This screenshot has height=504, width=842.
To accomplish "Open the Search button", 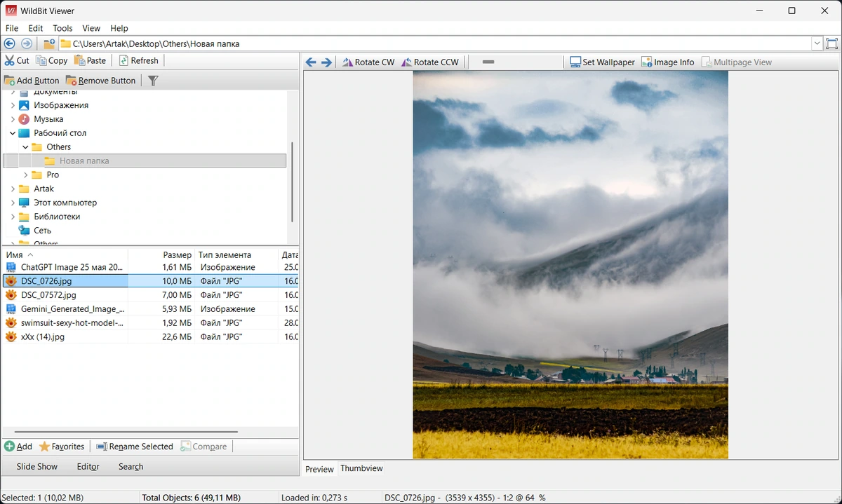I will [x=131, y=466].
